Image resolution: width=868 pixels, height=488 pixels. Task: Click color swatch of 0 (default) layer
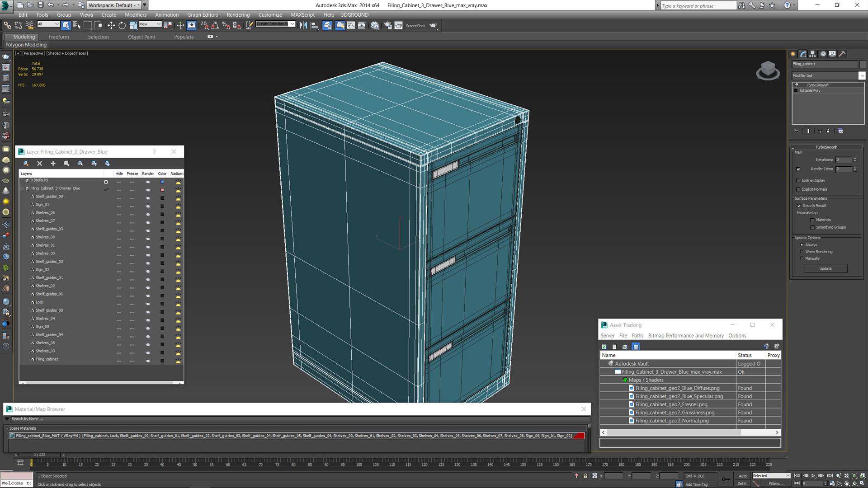pos(162,182)
